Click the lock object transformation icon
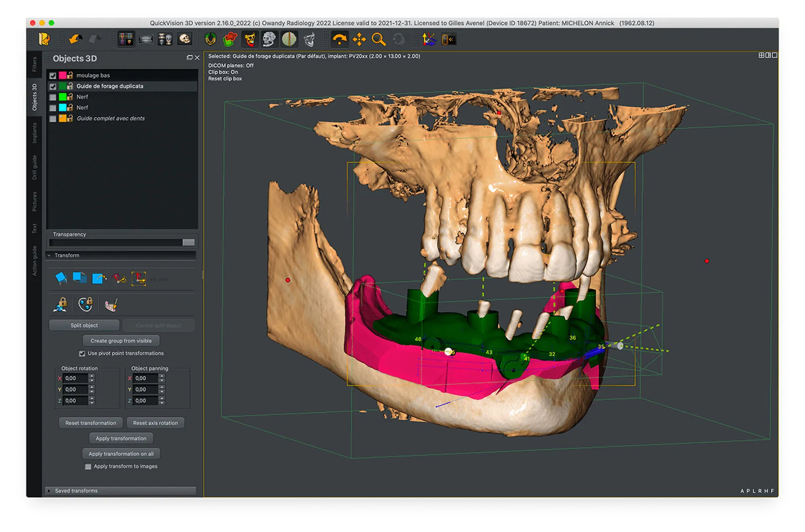 [60, 305]
